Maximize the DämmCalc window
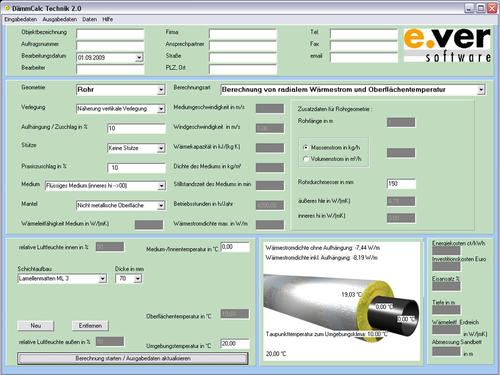Viewport: 500px width, 375px height. tap(481, 8)
